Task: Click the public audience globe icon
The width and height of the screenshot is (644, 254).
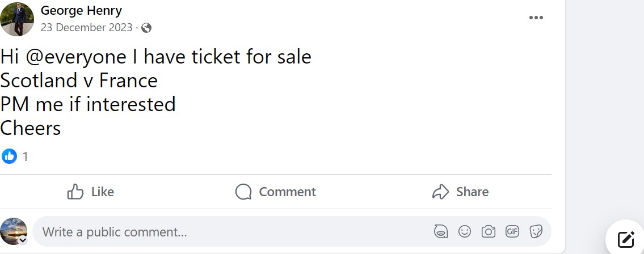Action: coord(146,27)
